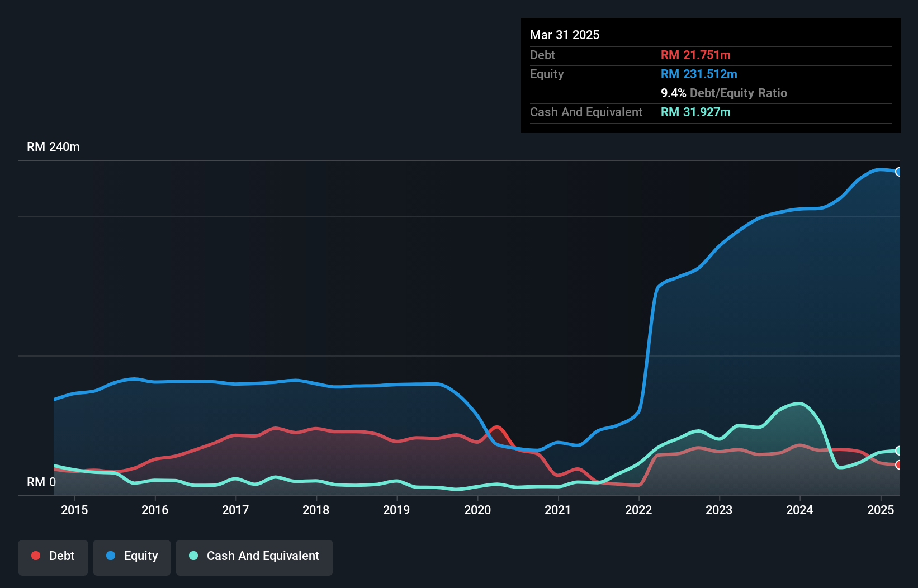Click the 2018 x-axis label
Screen dimensions: 918x588
(316, 510)
